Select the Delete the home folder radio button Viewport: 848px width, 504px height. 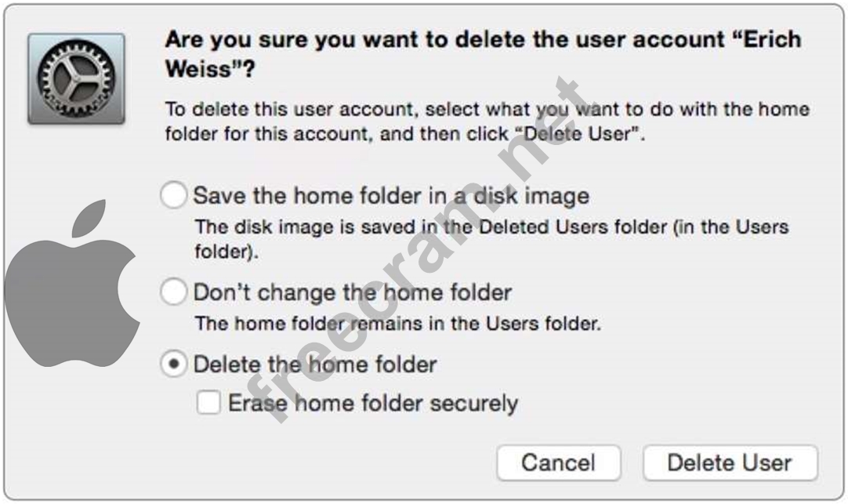pyautogui.click(x=174, y=364)
